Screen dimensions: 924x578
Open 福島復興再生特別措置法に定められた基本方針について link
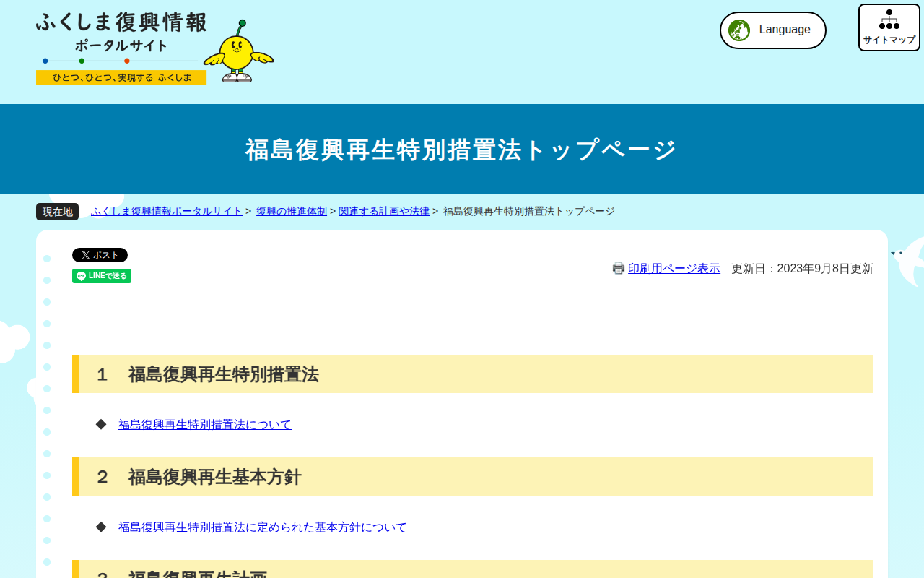263,527
